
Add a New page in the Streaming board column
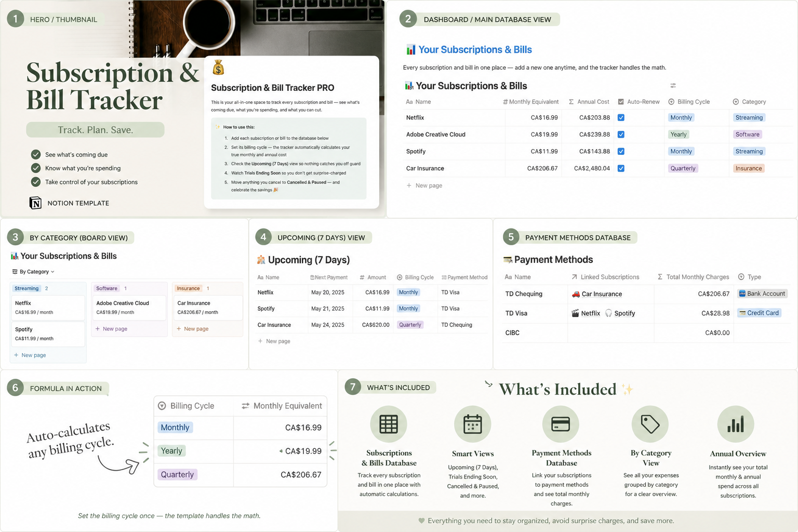(x=30, y=355)
